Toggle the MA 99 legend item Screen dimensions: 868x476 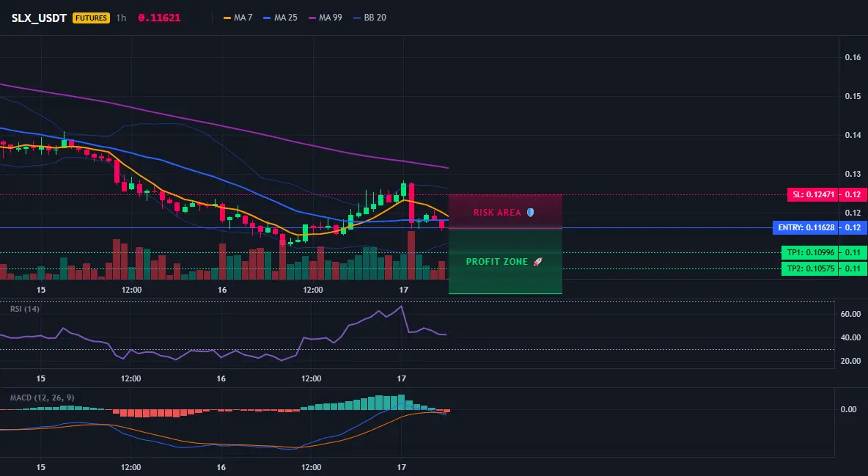[325, 18]
